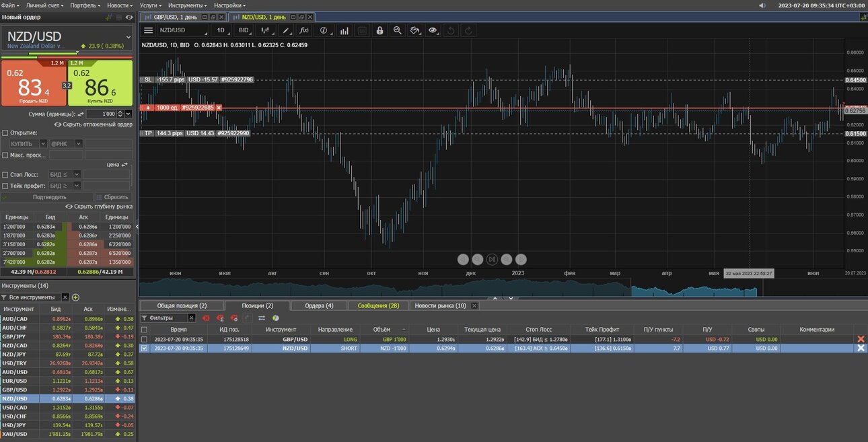Viewport: 868px width, 442px height.
Task: Click the jump-to-latest chart navigation button
Action: click(492, 259)
